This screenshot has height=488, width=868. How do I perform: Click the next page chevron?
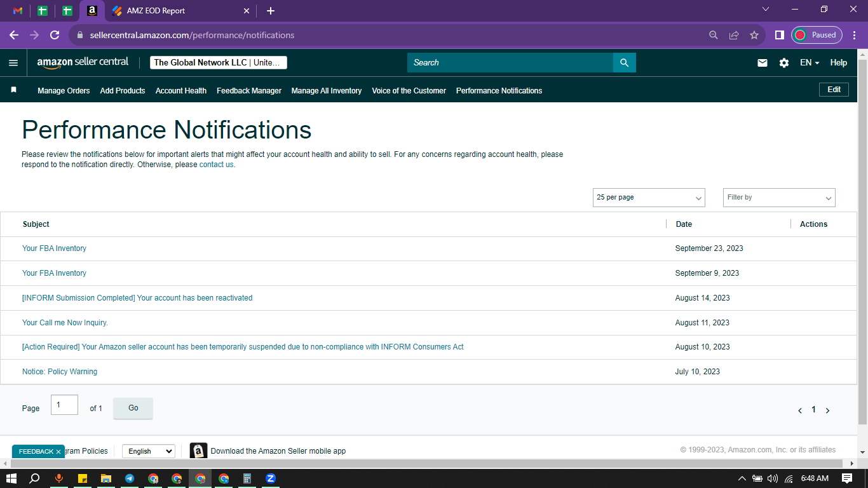click(x=827, y=410)
